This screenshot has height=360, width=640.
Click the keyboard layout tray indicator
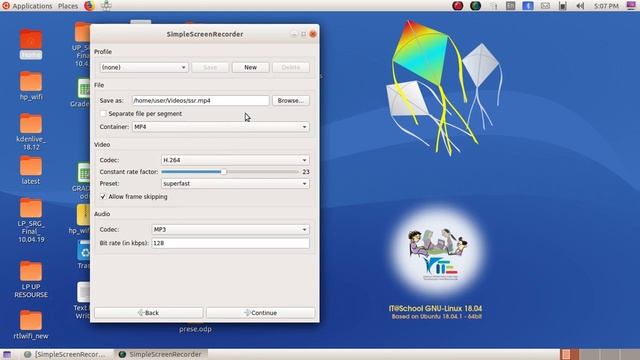click(511, 6)
